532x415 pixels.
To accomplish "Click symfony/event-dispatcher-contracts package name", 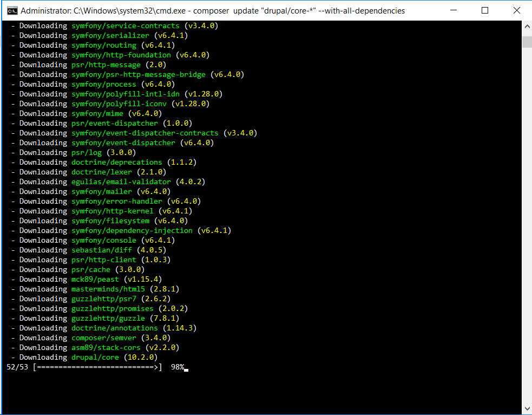I will point(145,133).
